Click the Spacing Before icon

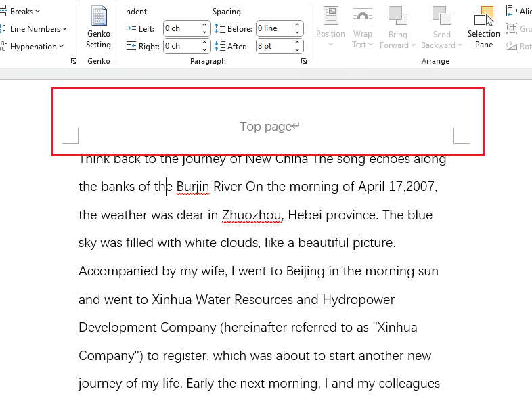coord(220,28)
